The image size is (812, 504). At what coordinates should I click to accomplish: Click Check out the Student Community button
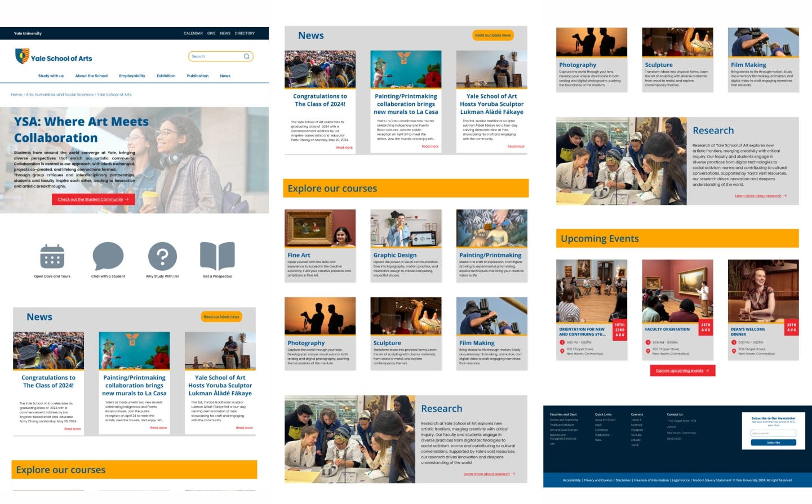click(x=93, y=199)
